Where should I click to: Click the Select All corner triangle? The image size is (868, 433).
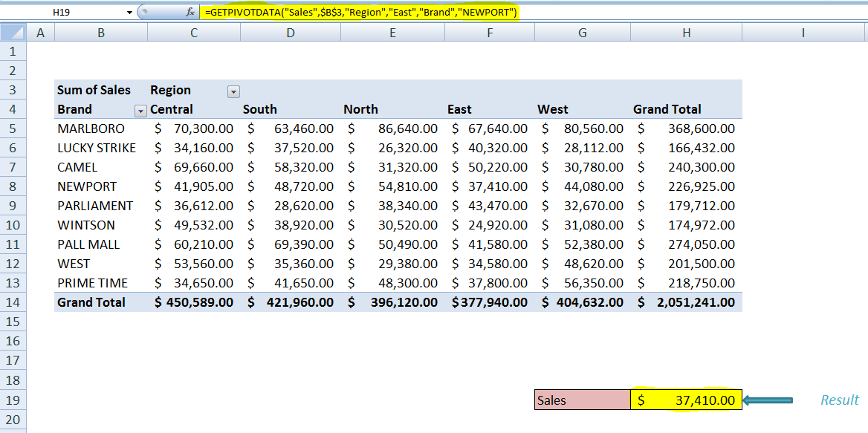(x=13, y=33)
